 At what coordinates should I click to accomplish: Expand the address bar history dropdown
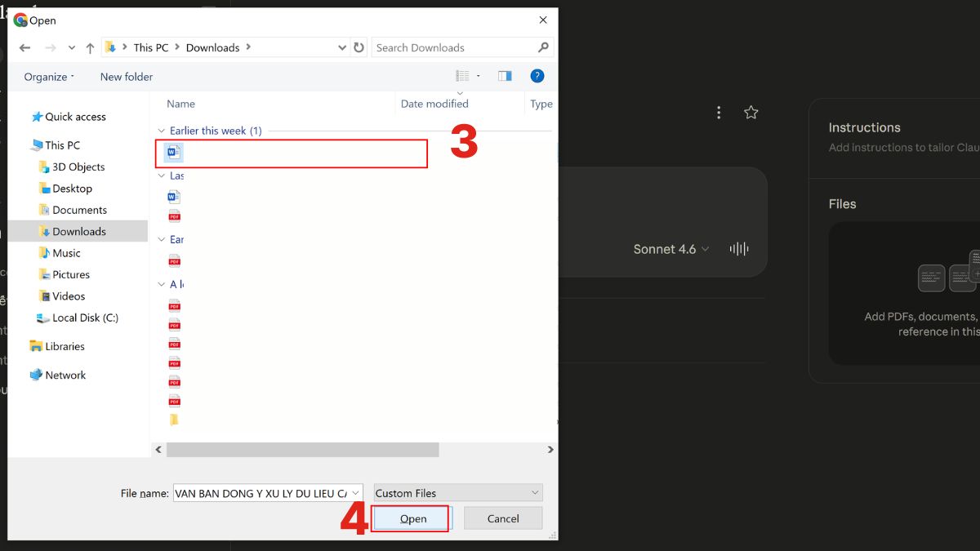(341, 48)
